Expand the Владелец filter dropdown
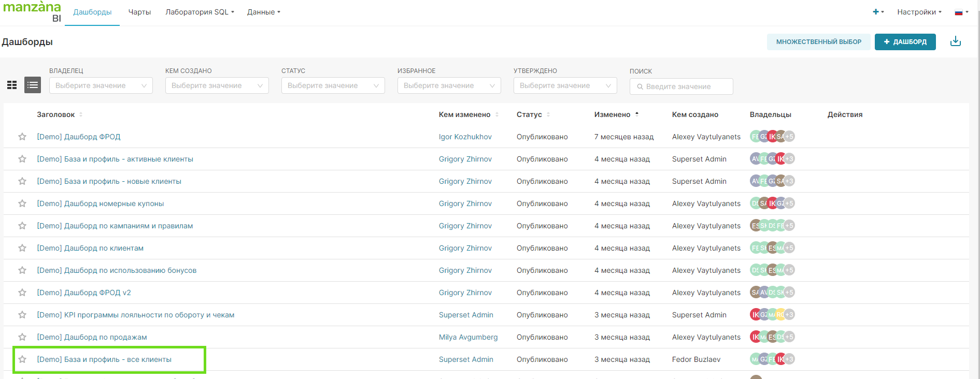Viewport: 980px width, 379px height. point(101,85)
